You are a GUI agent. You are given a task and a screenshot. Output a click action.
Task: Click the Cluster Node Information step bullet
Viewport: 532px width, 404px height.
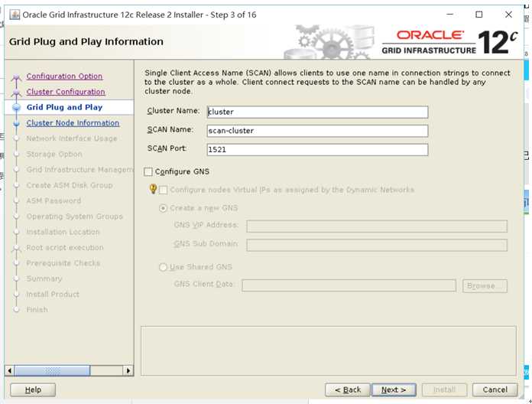coord(16,123)
